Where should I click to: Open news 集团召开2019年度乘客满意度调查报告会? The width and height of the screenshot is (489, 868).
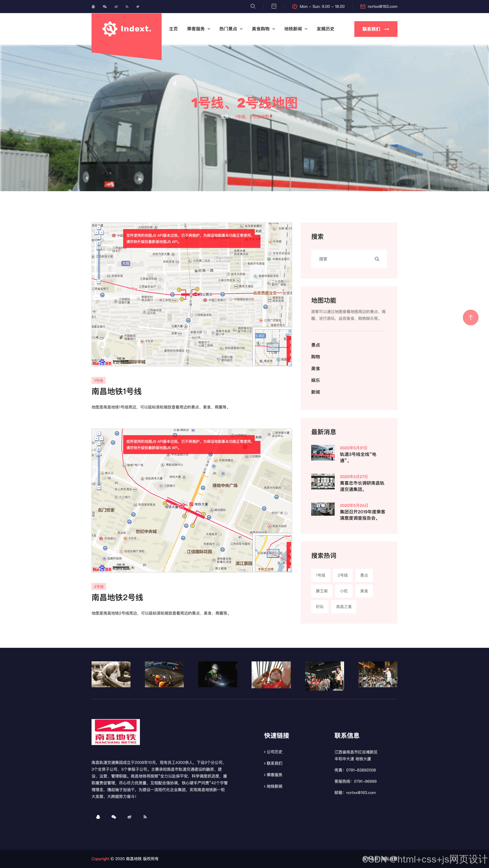[x=362, y=514]
